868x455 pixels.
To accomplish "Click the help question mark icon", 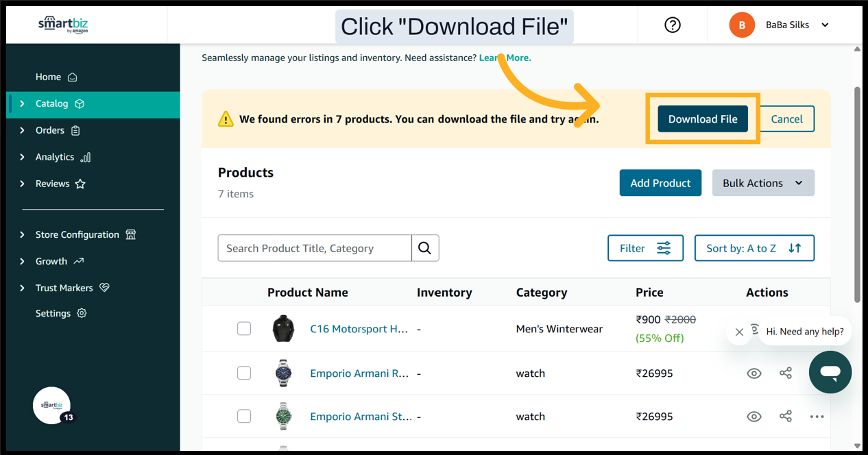I will pos(673,25).
